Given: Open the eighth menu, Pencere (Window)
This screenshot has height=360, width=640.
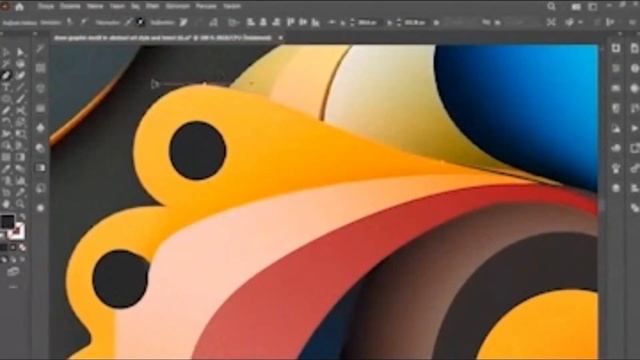Looking at the screenshot, I should [206, 7].
